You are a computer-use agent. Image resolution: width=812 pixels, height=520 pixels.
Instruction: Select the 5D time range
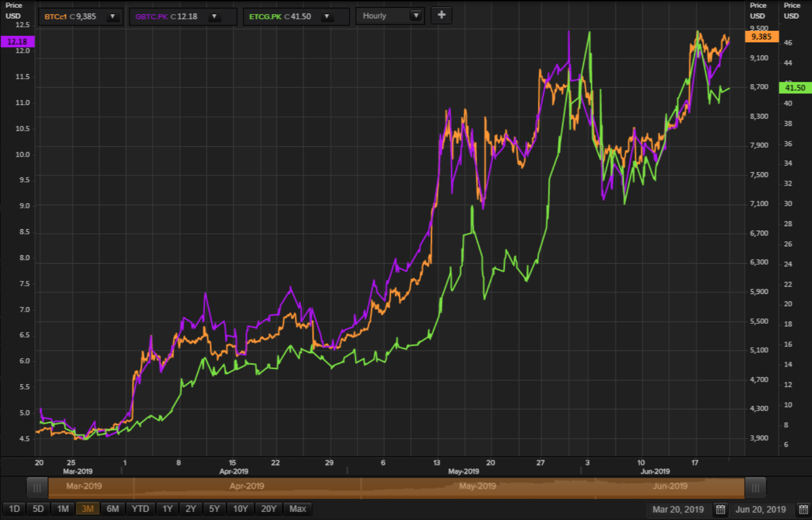coord(38,509)
